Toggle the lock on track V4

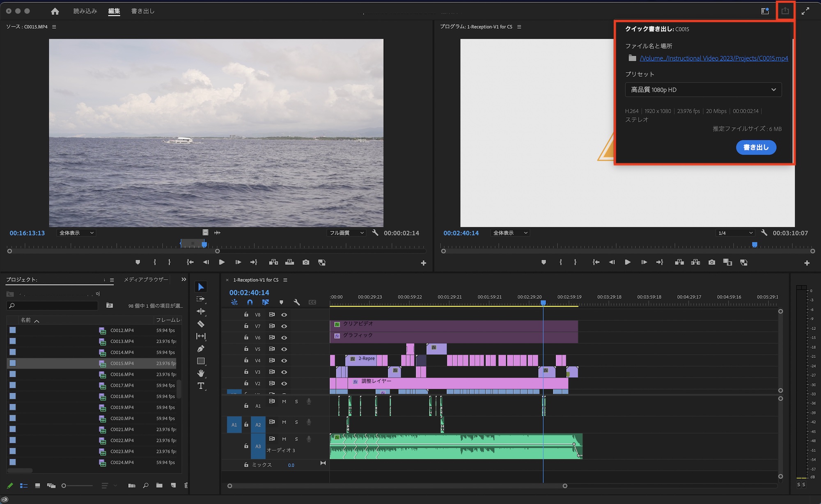point(246,360)
